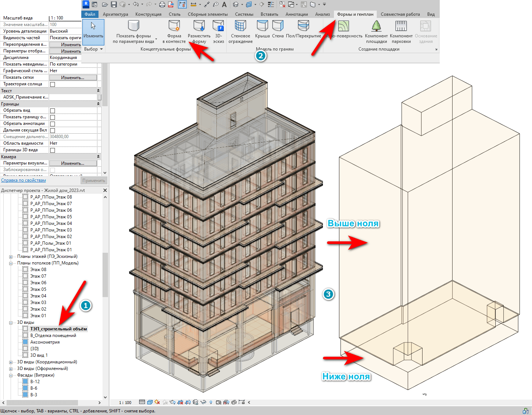The width and height of the screenshot is (532, 415).
Task: Open the Справка по свойствам link
Action: click(x=23, y=180)
